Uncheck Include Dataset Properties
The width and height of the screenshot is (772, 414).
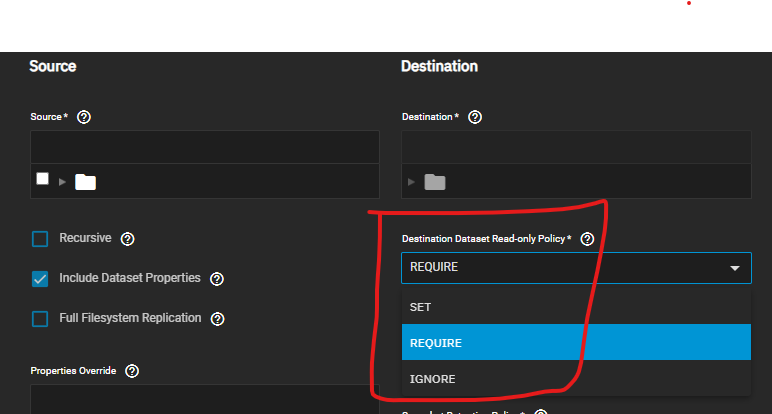point(40,279)
